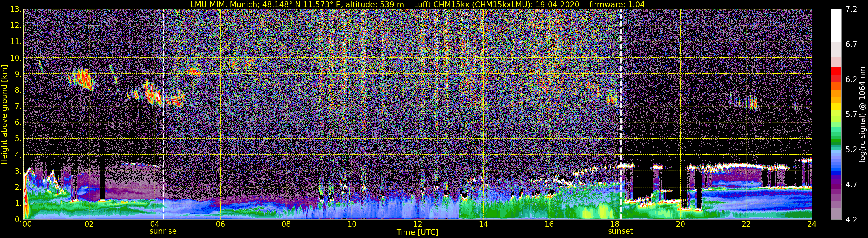
Task: Click the sunset dashed marker line
Action: pos(621,114)
